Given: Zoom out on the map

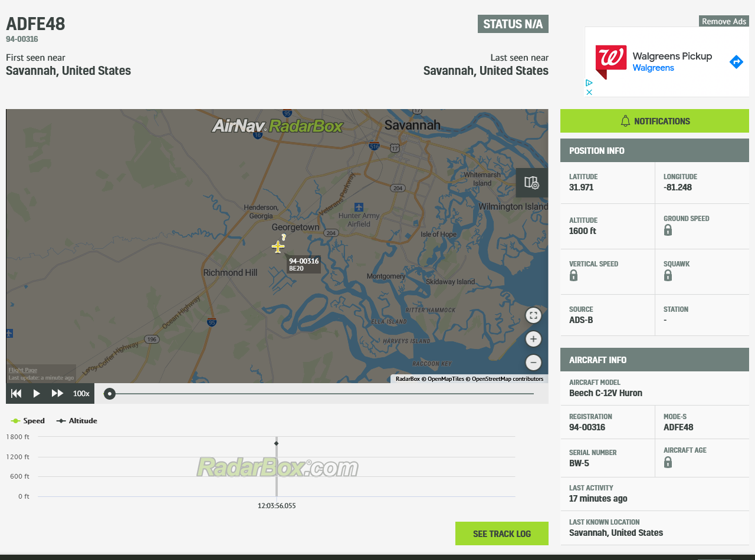Looking at the screenshot, I should coord(533,363).
